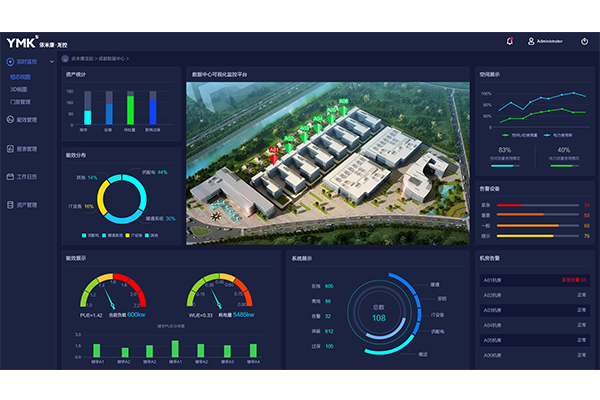600x400 pixels.
Task: Click the power logout icon
Action: (584, 42)
